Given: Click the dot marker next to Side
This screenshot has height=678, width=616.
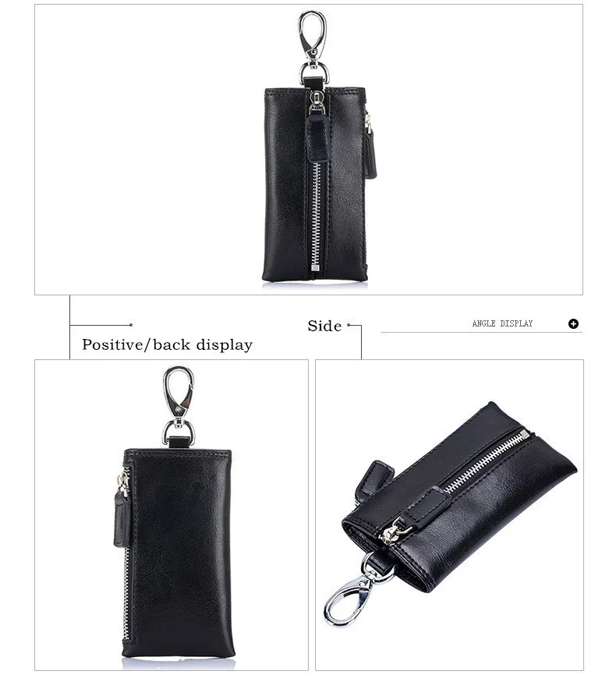Looking at the screenshot, I should (349, 325).
